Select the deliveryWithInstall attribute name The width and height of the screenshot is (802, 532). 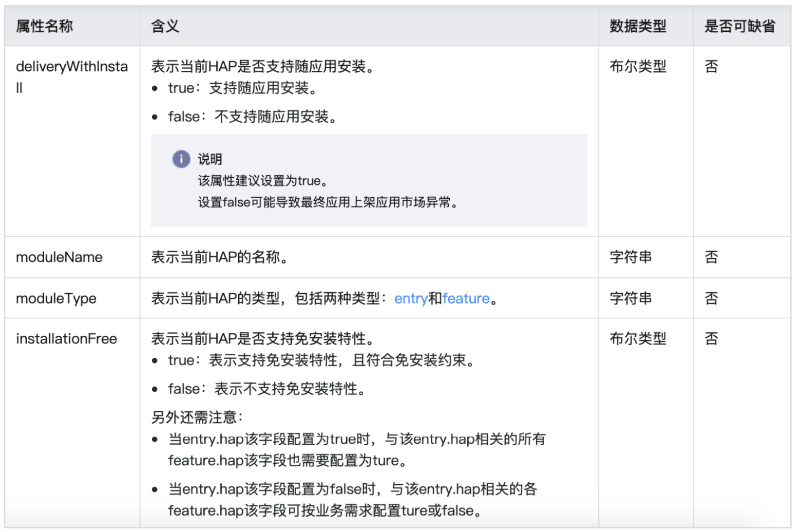coord(72,77)
